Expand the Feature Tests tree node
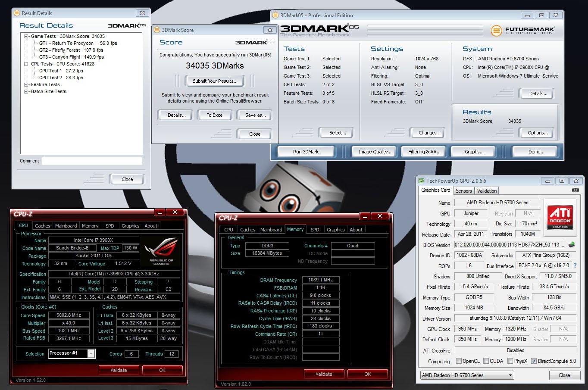The height and width of the screenshot is (390, 588). click(x=26, y=84)
